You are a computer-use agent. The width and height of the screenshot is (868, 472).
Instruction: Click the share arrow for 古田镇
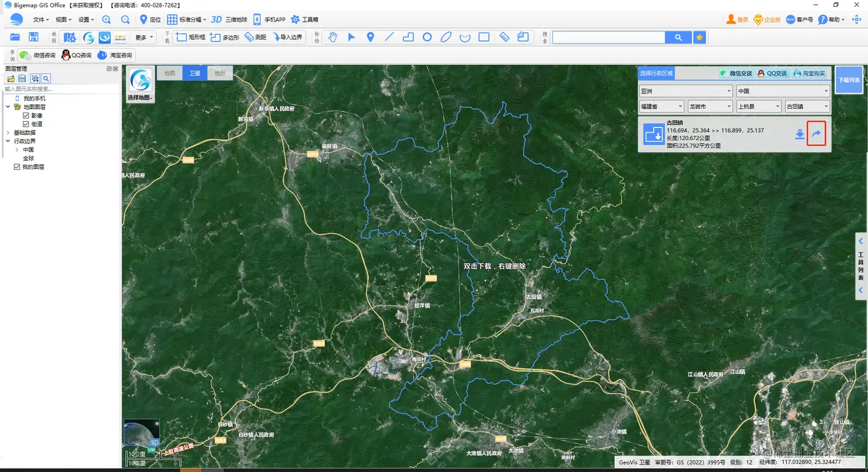tap(816, 134)
